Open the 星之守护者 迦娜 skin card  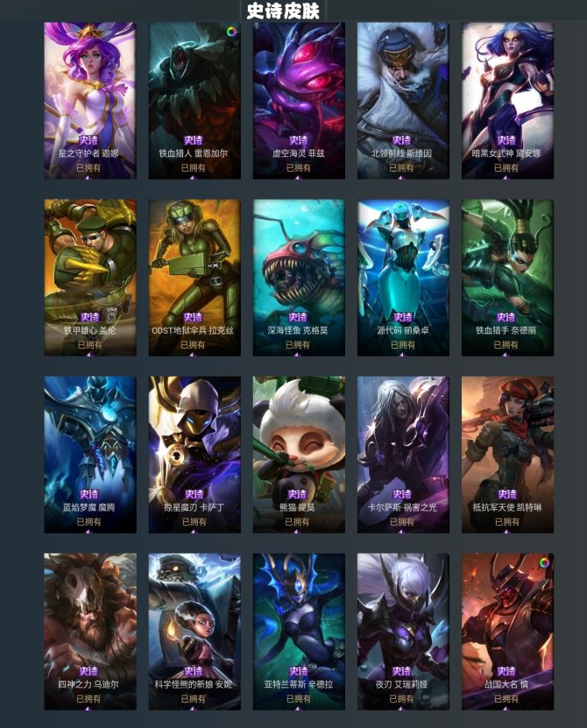click(x=90, y=100)
